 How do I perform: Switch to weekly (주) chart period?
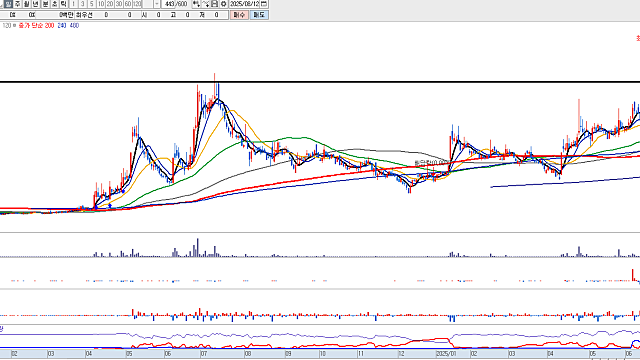point(18,4)
